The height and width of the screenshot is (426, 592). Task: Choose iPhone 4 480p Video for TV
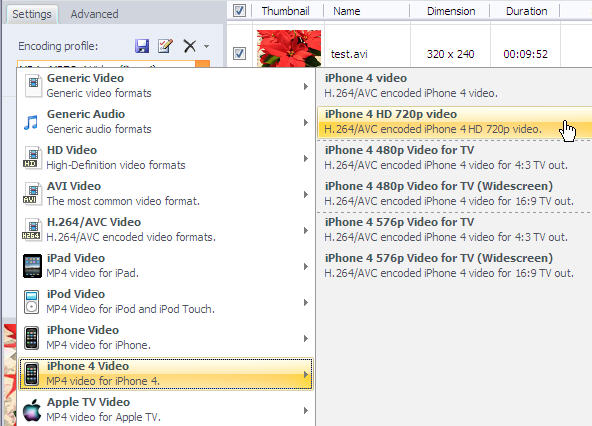[454, 157]
